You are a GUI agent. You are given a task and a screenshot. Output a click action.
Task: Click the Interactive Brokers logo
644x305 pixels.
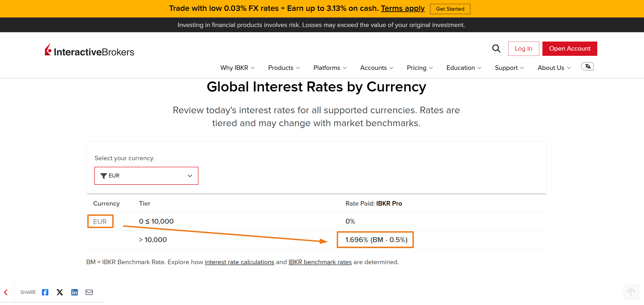pos(89,49)
